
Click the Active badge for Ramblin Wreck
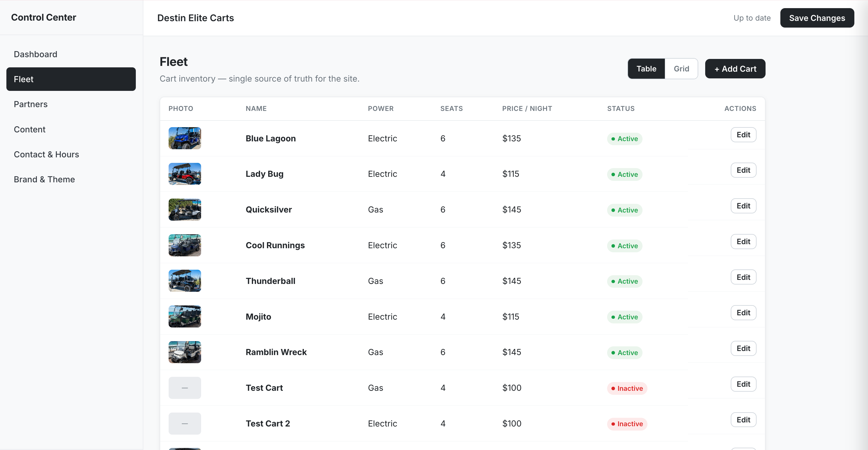pyautogui.click(x=625, y=353)
